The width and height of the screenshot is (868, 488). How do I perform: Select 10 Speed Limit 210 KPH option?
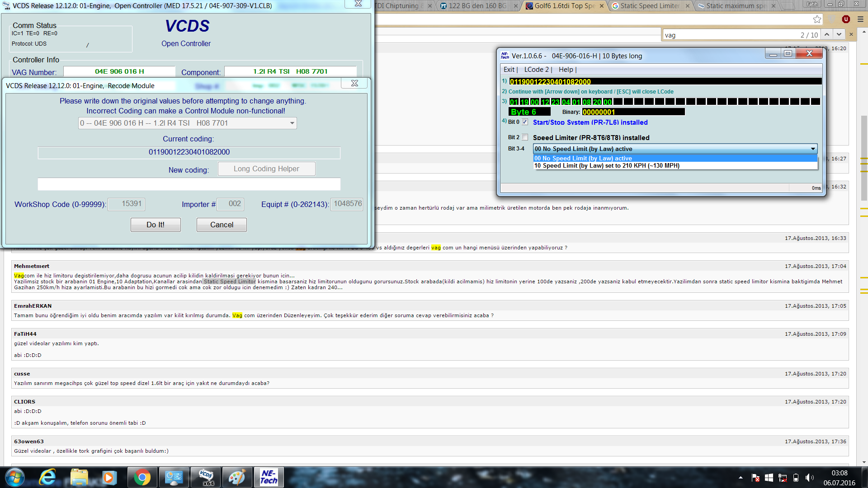coord(607,166)
